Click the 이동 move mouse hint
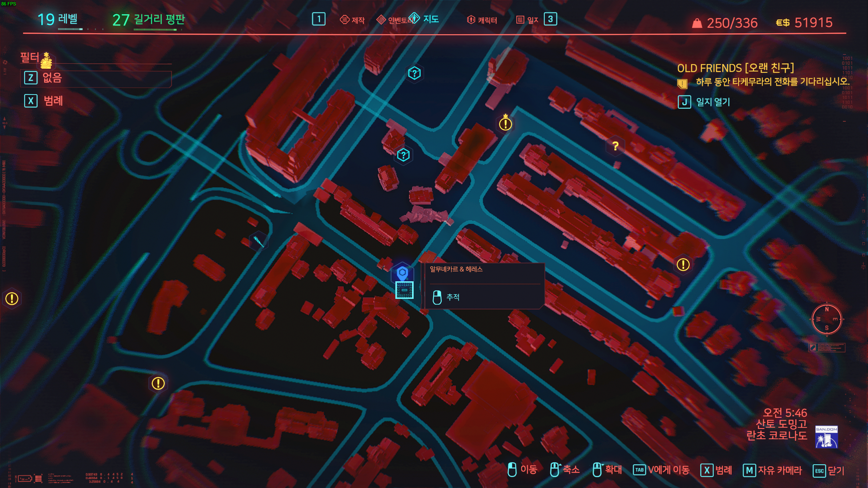The width and height of the screenshot is (868, 488). (x=522, y=470)
